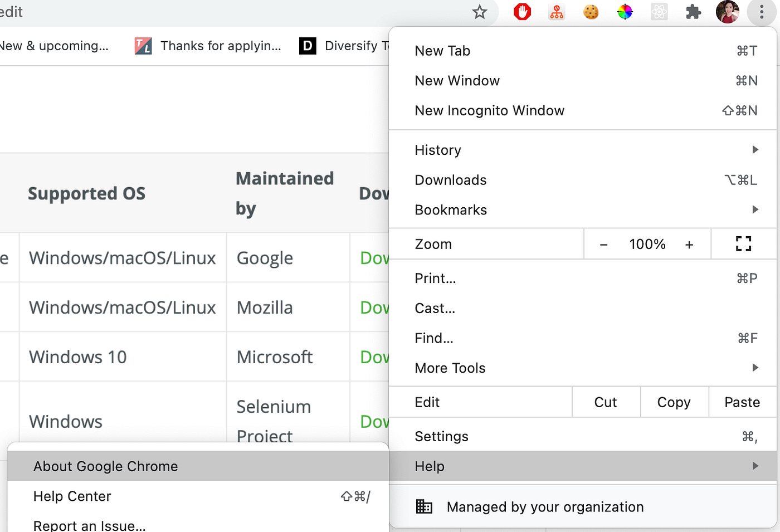Choose Print… from the menu
780x532 pixels.
[583, 278]
